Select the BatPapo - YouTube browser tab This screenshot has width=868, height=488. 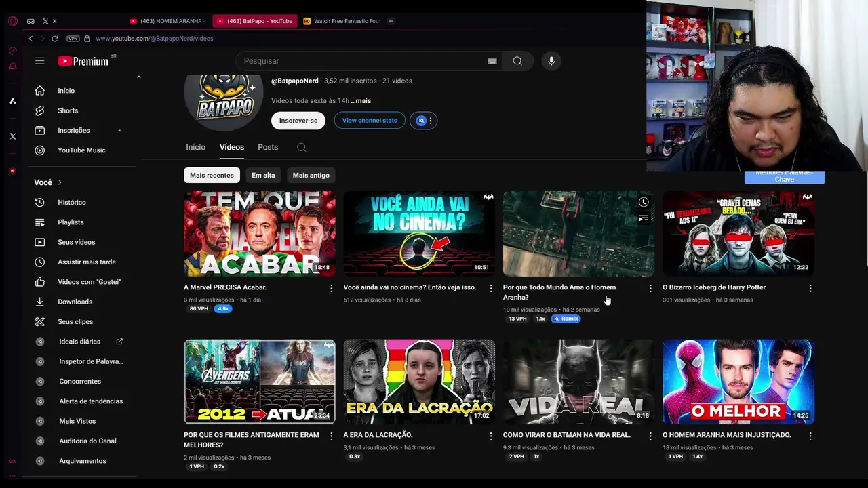(255, 21)
